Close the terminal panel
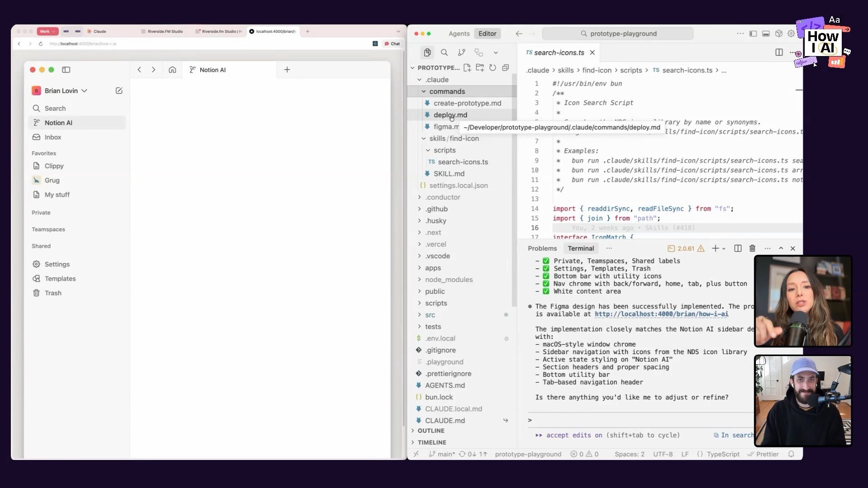 pos(793,249)
